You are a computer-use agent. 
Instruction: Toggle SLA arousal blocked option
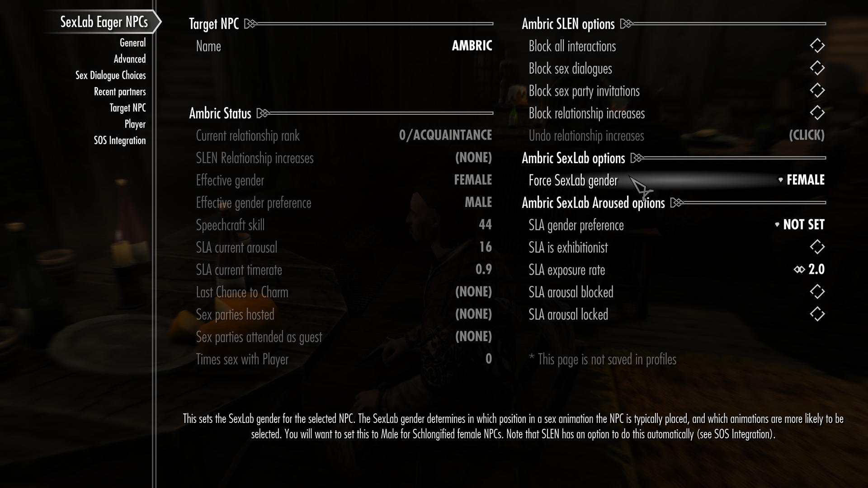pyautogui.click(x=817, y=291)
